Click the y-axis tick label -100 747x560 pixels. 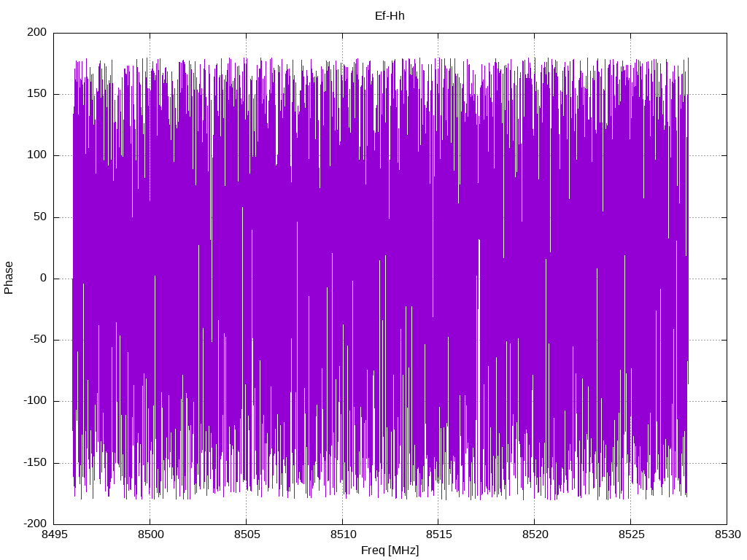click(x=35, y=401)
